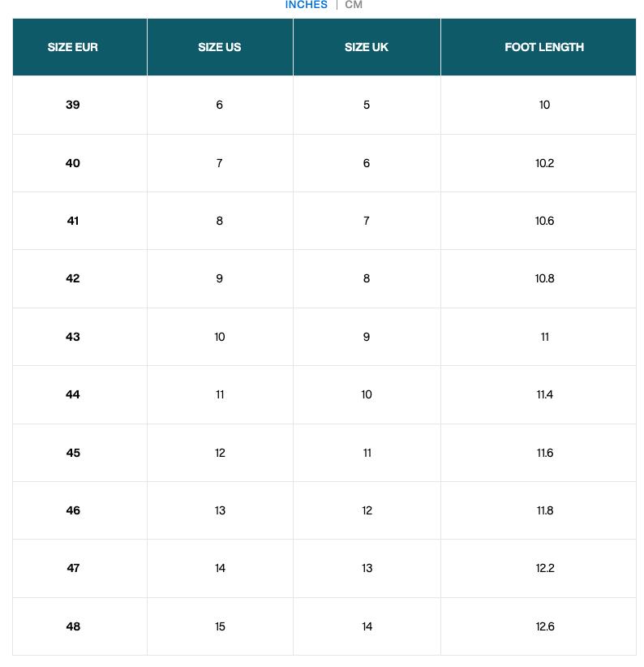644x667 pixels.
Task: Switch units to CM
Action: point(354,5)
